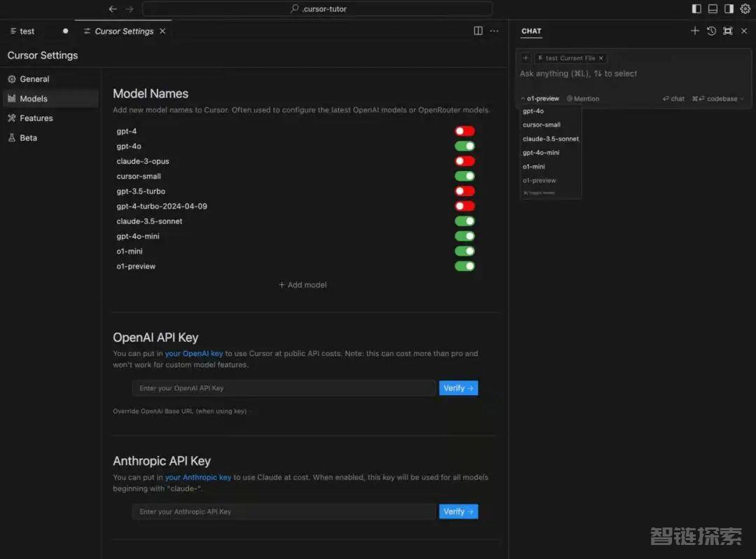Focus the Anthropic API Key input field
This screenshot has height=559, width=756.
(284, 511)
